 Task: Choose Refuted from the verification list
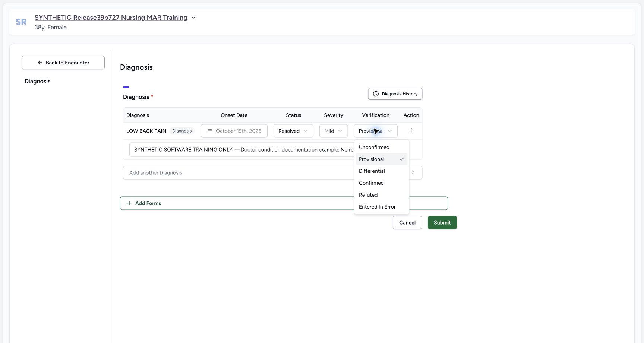tap(382, 195)
